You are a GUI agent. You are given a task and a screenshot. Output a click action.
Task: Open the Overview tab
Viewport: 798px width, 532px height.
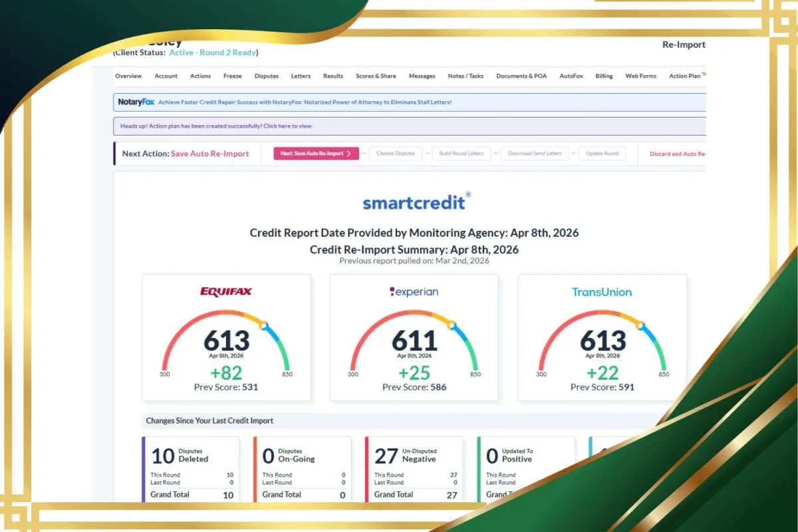coord(128,76)
